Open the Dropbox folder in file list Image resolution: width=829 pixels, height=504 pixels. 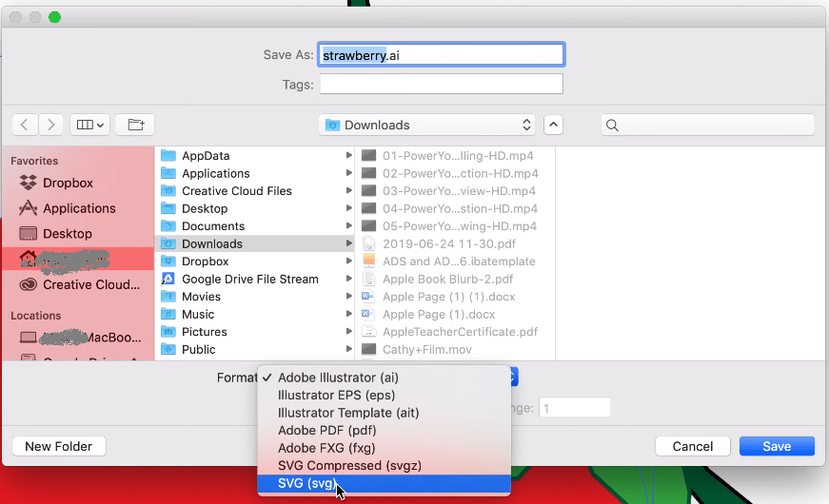tap(255, 262)
